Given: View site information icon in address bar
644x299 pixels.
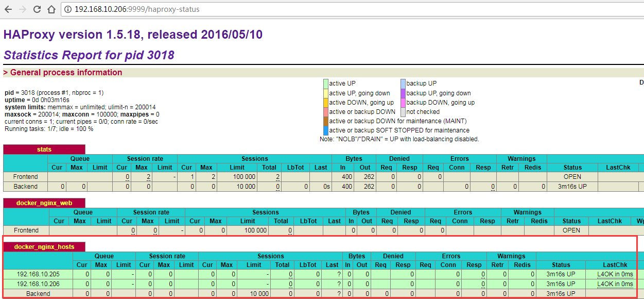Looking at the screenshot, I should point(68,9).
